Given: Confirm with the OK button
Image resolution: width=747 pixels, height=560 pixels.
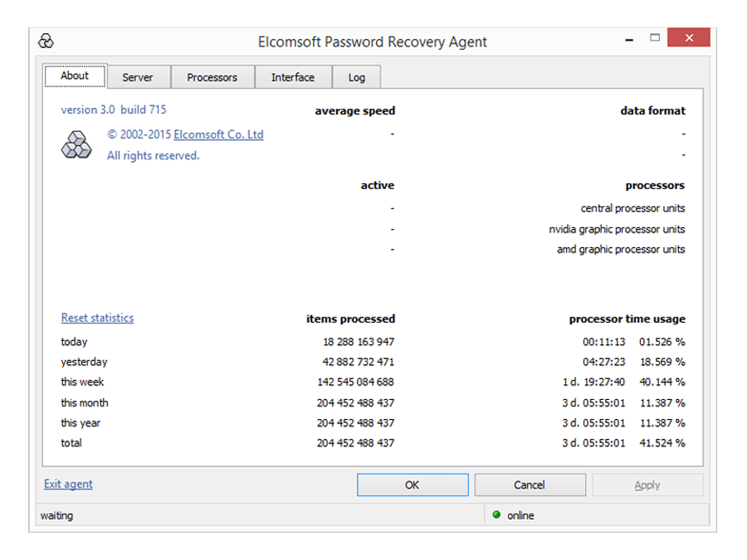Looking at the screenshot, I should pyautogui.click(x=413, y=485).
